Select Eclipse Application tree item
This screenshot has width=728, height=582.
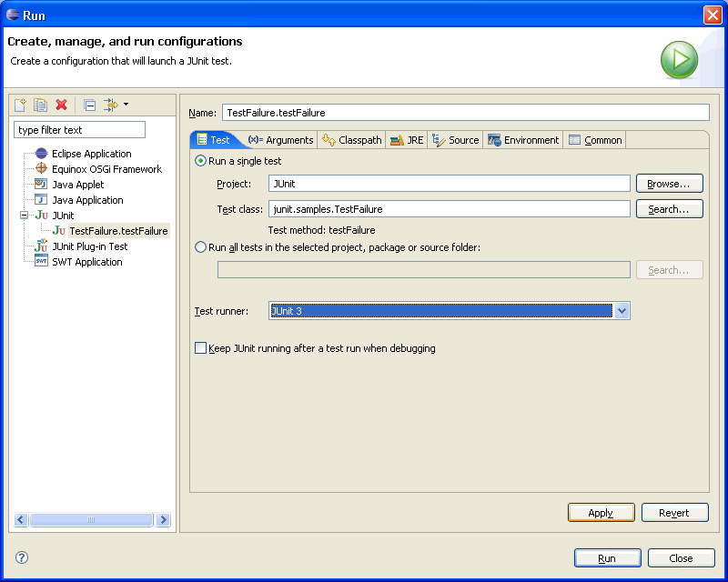coord(92,154)
